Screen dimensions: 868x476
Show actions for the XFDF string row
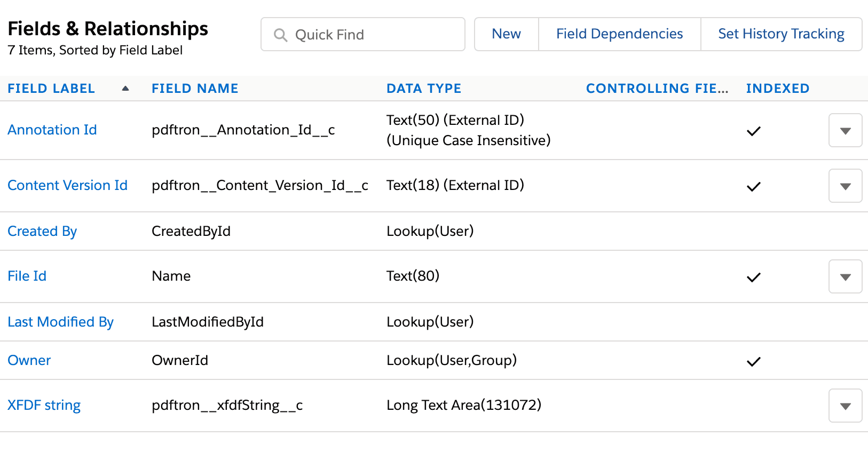click(845, 406)
